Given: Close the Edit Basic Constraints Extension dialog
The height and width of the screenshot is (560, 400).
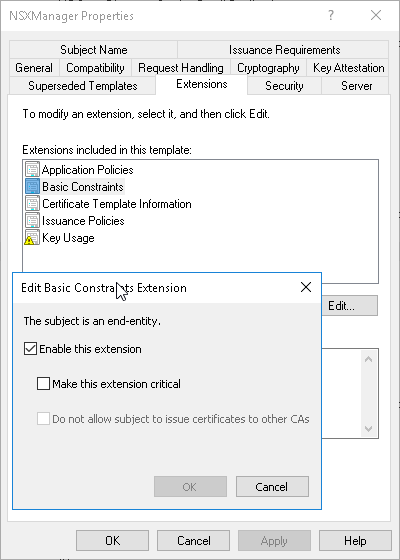Looking at the screenshot, I should 306,288.
